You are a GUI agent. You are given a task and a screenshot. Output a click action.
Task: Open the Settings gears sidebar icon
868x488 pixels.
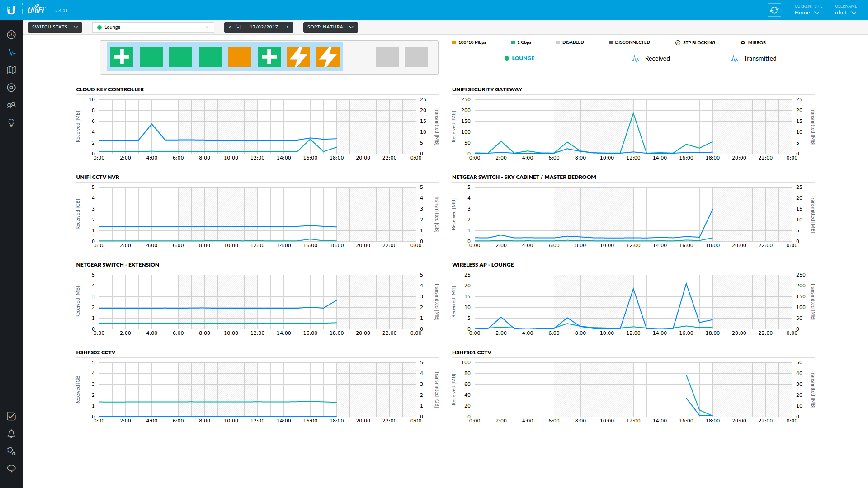click(11, 451)
